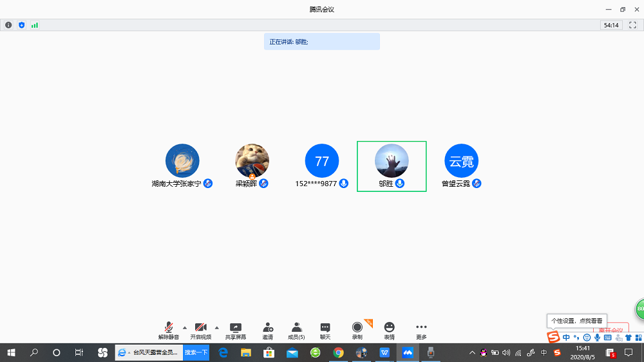Click the meeting info icon at top-left
Viewport: 644px width, 362px height.
(8, 25)
